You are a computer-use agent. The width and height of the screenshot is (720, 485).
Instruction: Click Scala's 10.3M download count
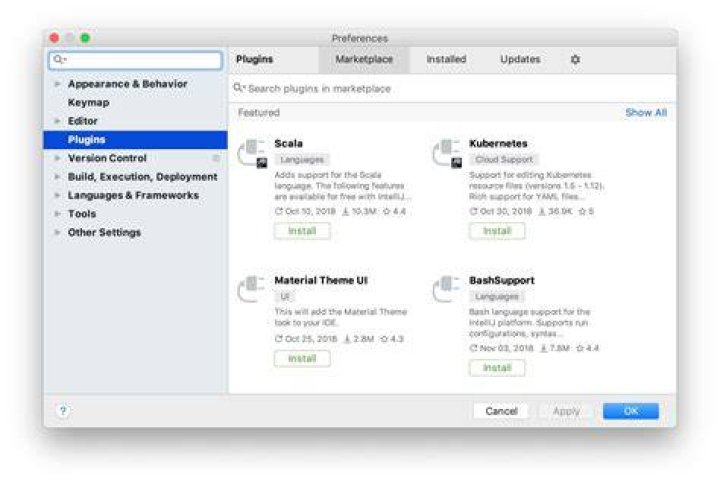pos(360,211)
